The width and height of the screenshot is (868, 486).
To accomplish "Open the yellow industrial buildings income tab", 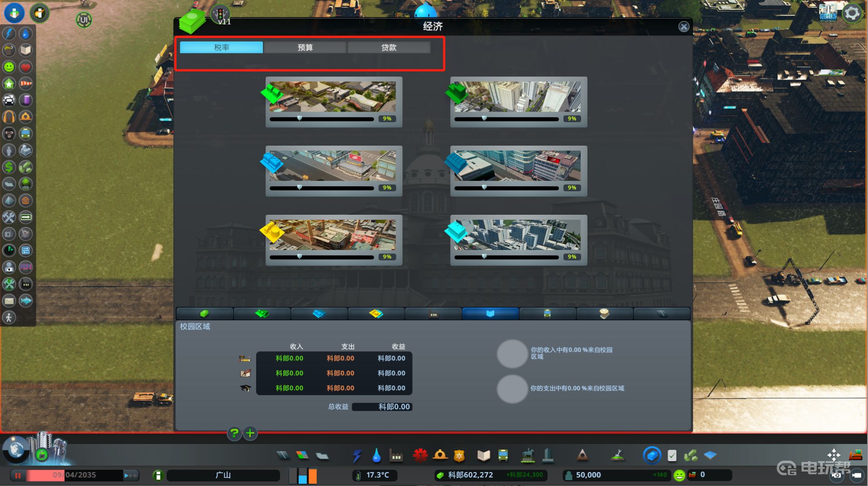I will 376,313.
